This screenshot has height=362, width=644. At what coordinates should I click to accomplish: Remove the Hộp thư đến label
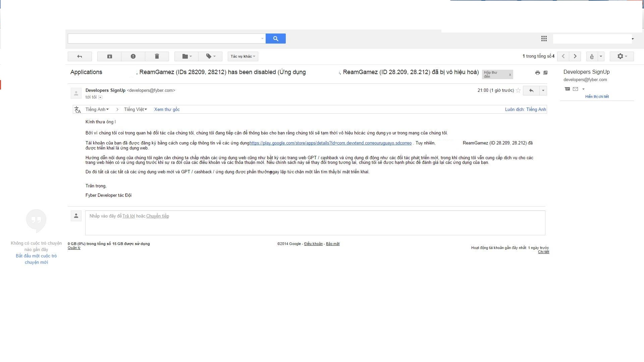click(510, 75)
